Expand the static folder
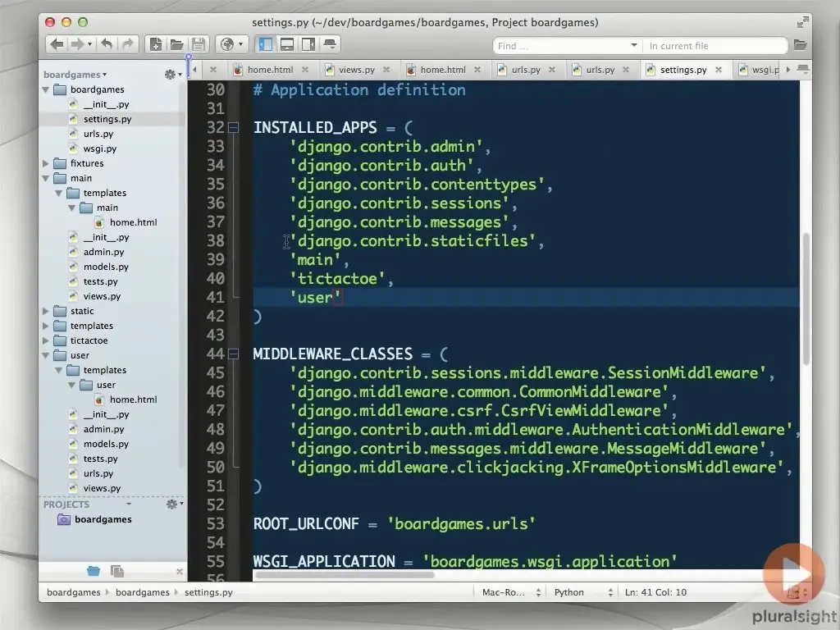Screen dimensions: 840x630 [46, 311]
